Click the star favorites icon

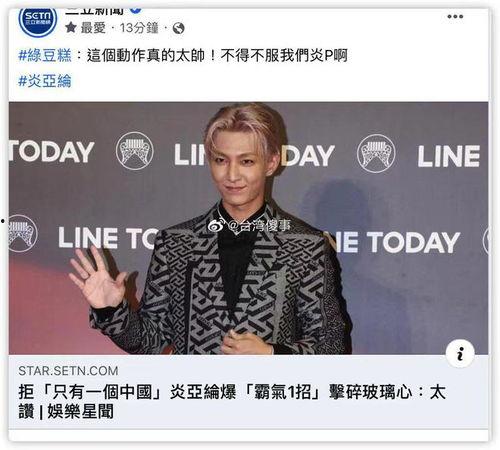point(71,27)
